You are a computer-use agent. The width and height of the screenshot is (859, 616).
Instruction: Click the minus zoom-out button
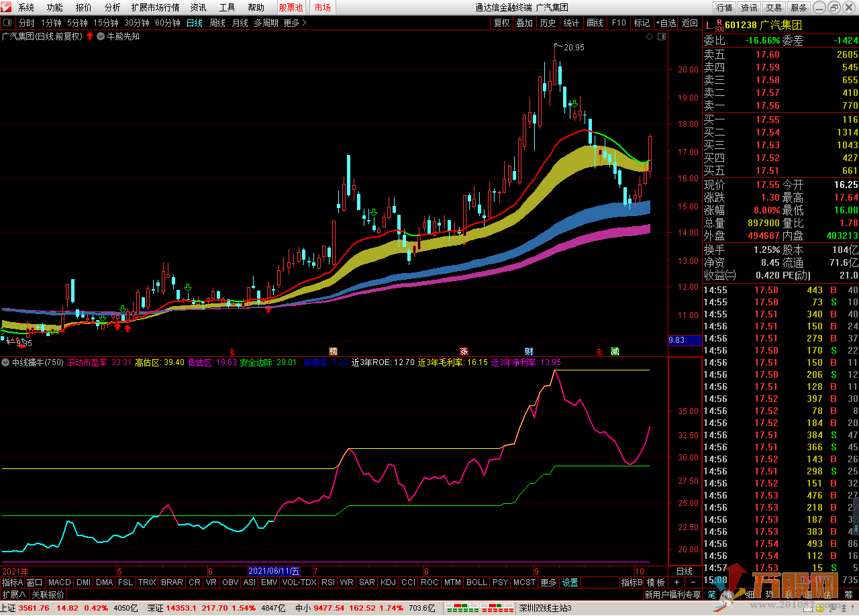[x=693, y=582]
